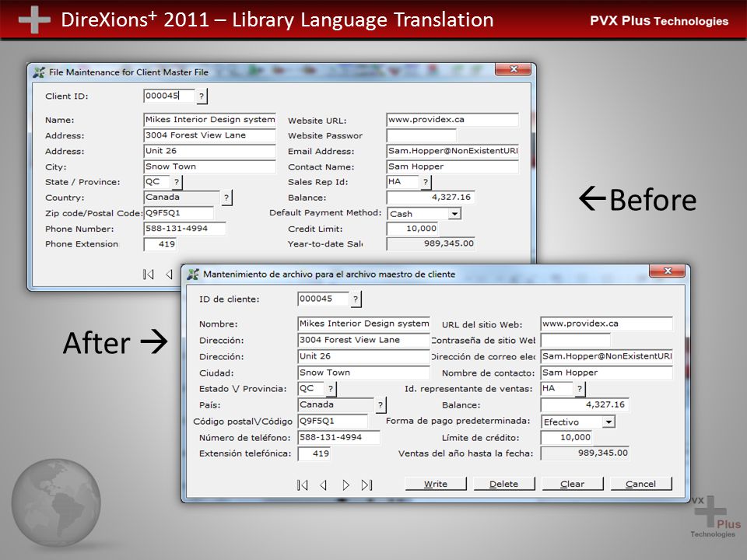Click the Número de teléfono field
Screen dimensions: 747x560
click(x=338, y=438)
